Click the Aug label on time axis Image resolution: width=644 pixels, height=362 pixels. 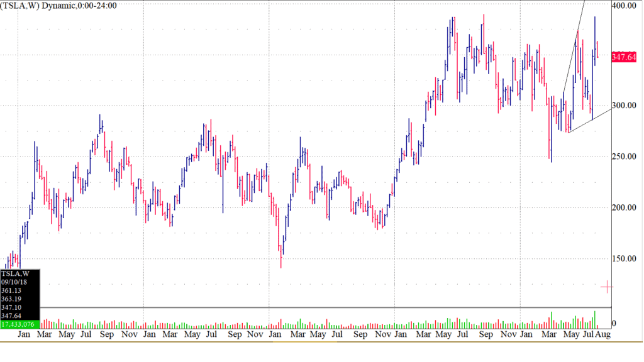tap(602, 335)
